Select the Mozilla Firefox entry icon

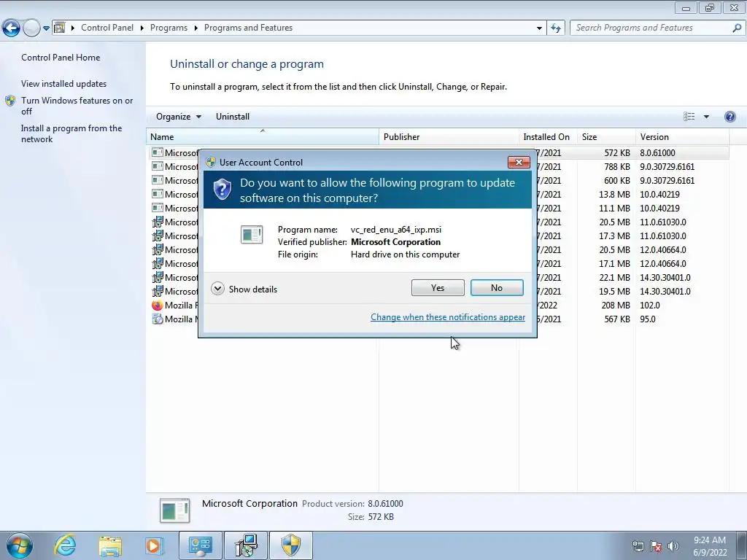coord(158,306)
